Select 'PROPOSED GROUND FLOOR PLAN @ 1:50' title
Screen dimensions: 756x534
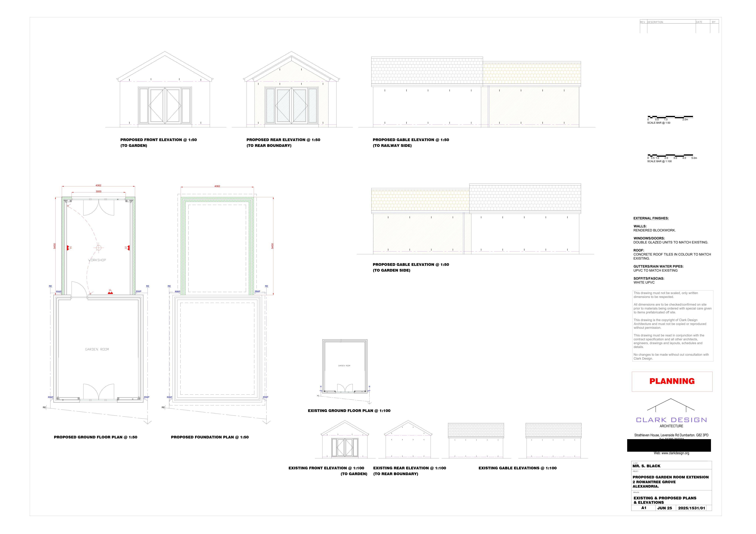[95, 437]
